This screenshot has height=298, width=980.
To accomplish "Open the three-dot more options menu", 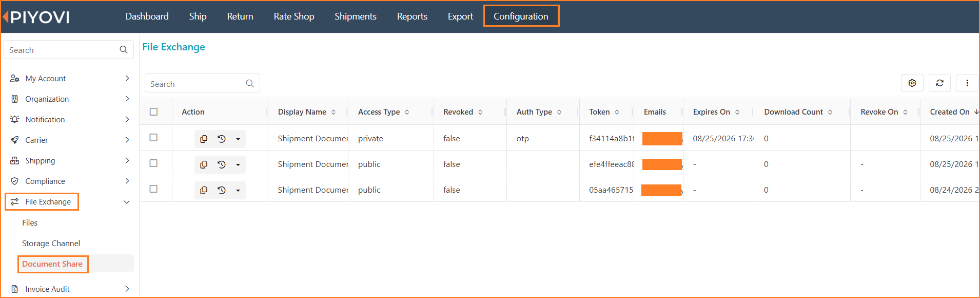I will (x=967, y=83).
